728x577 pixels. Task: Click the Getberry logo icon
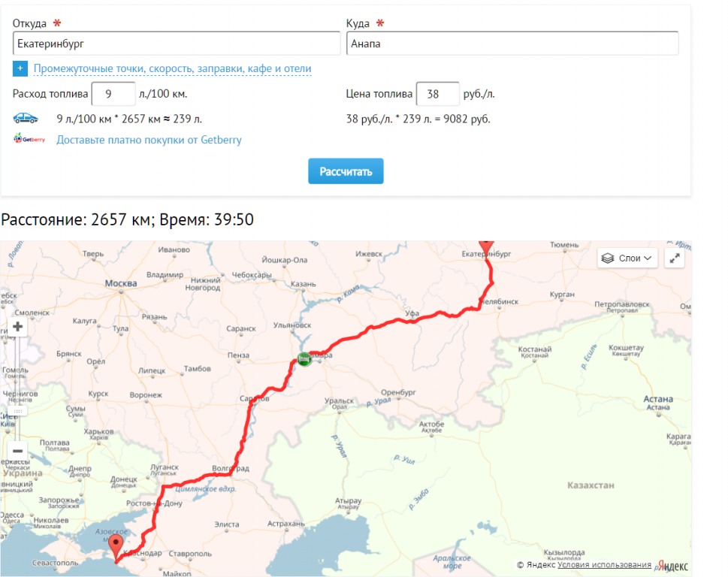pos(29,138)
